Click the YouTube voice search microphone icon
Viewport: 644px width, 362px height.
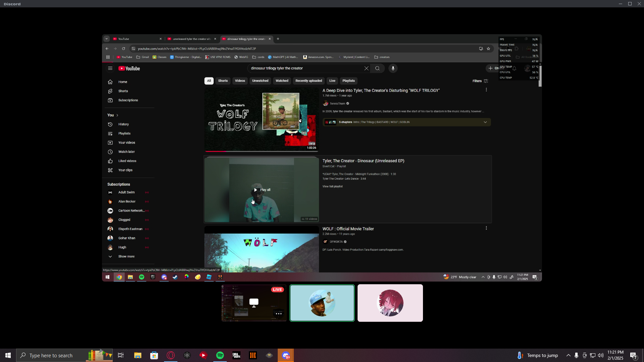pos(393,68)
